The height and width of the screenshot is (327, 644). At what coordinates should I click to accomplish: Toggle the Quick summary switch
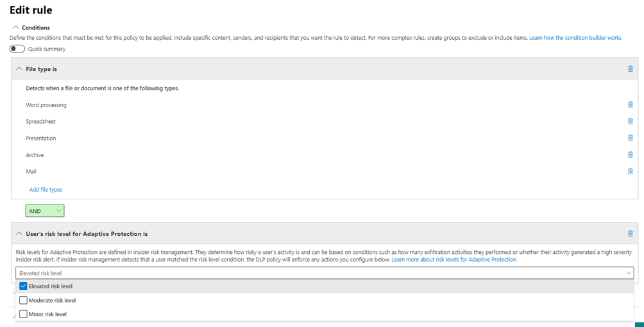(17, 49)
